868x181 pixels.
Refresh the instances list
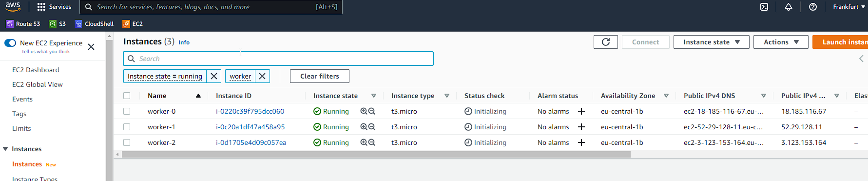pyautogui.click(x=606, y=42)
